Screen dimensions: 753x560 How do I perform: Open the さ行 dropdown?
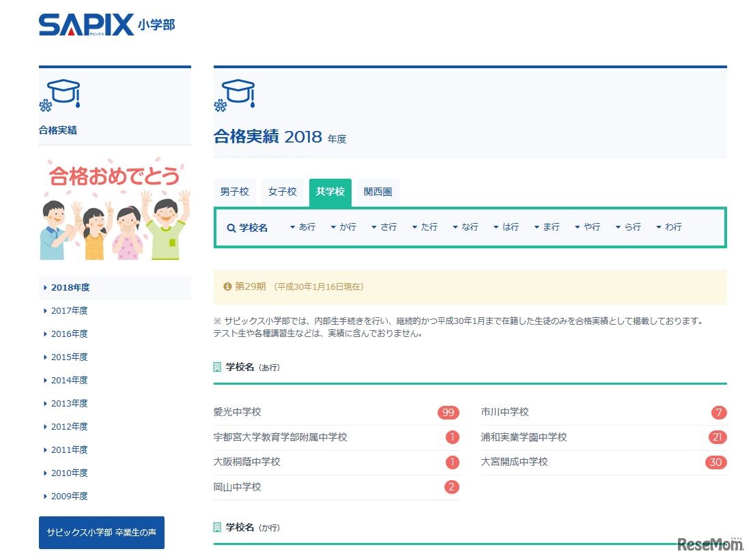(x=384, y=227)
